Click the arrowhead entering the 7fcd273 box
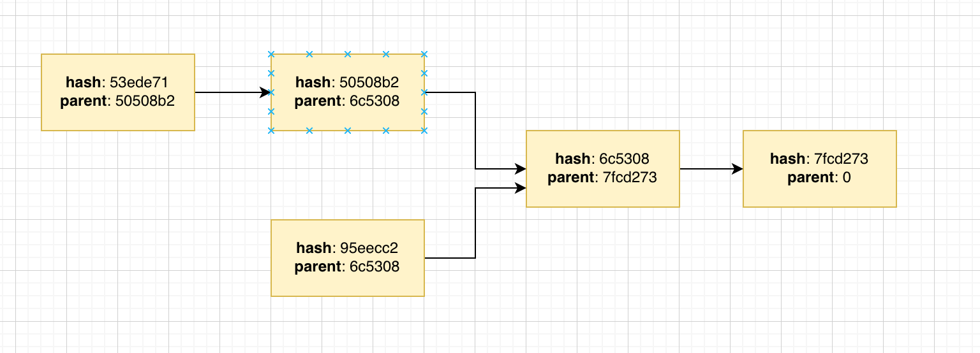The image size is (980, 353). point(738,169)
